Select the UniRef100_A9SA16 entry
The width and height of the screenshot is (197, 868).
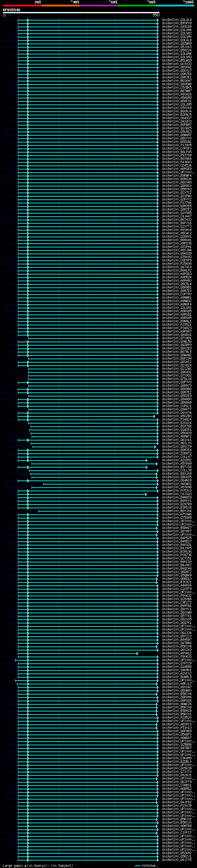point(177,94)
